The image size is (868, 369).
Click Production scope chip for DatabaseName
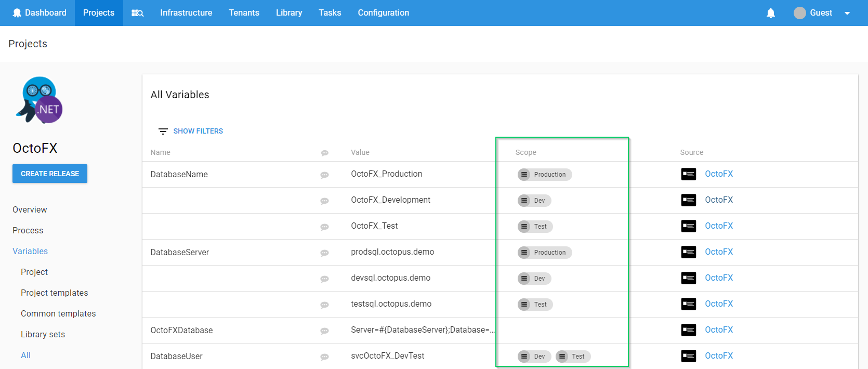click(545, 175)
